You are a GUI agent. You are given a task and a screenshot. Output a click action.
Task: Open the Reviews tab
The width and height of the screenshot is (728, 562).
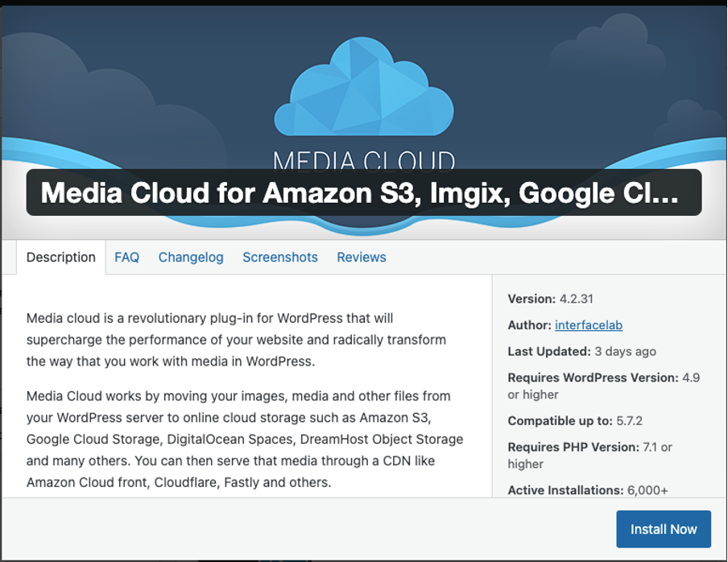(361, 257)
